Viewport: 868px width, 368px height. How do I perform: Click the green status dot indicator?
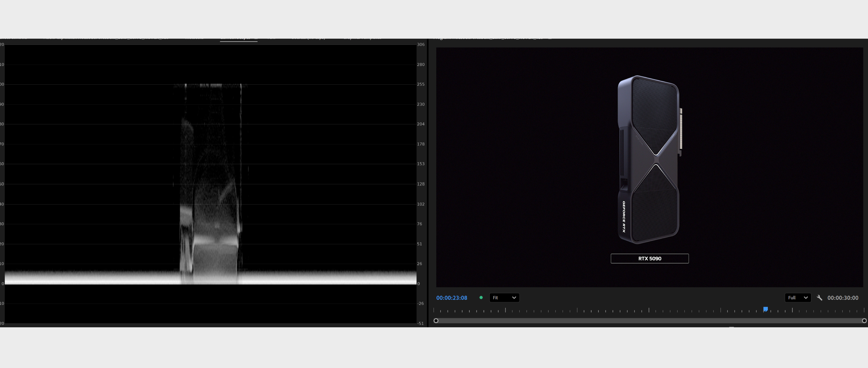[x=481, y=298]
